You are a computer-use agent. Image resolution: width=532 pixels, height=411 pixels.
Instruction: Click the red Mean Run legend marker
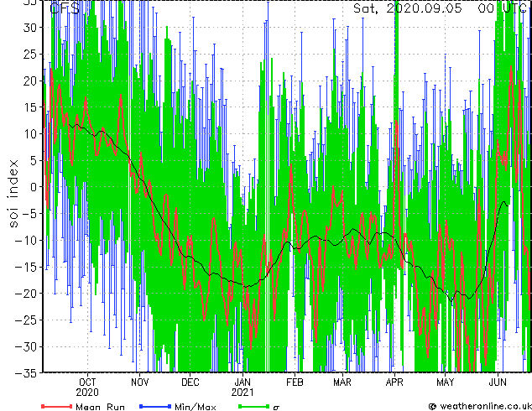click(56, 406)
